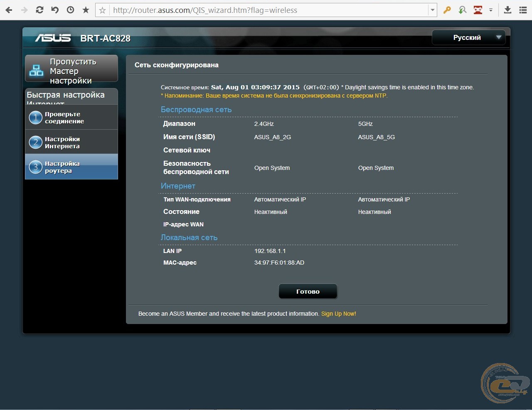Click the green arrow extension icon

click(462, 10)
